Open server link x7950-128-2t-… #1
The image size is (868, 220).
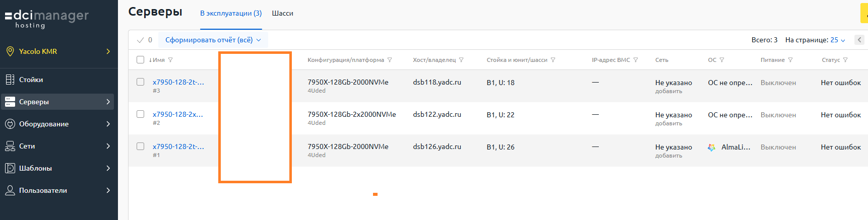(x=178, y=146)
